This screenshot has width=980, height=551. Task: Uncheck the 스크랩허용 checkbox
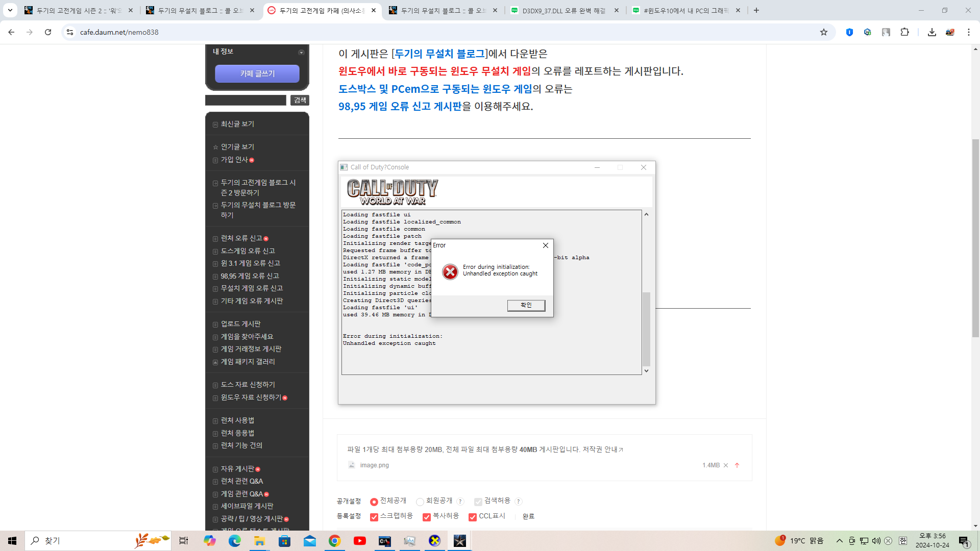click(374, 517)
